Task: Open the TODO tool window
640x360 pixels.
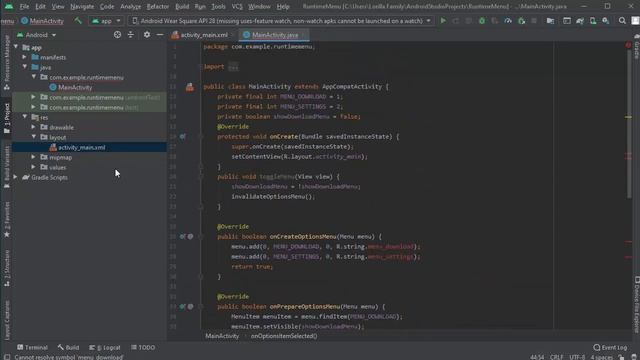Action: pos(143,347)
